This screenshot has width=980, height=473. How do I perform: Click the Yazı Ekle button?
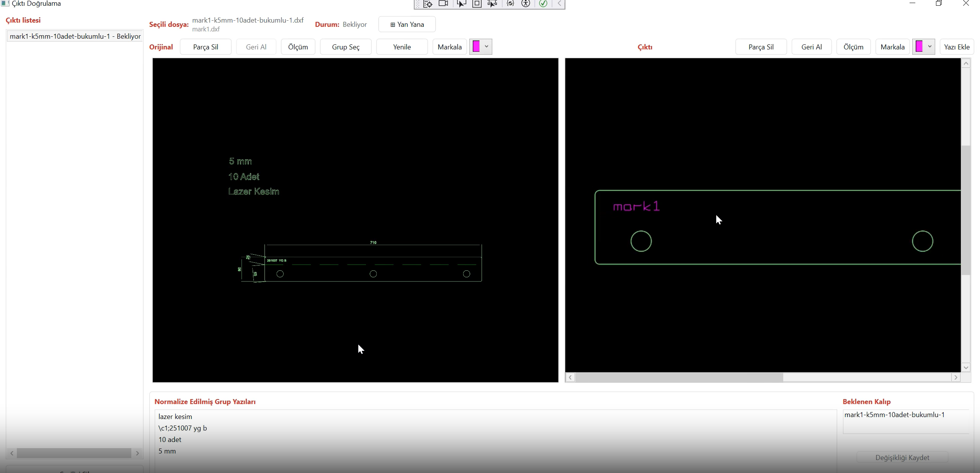957,47
